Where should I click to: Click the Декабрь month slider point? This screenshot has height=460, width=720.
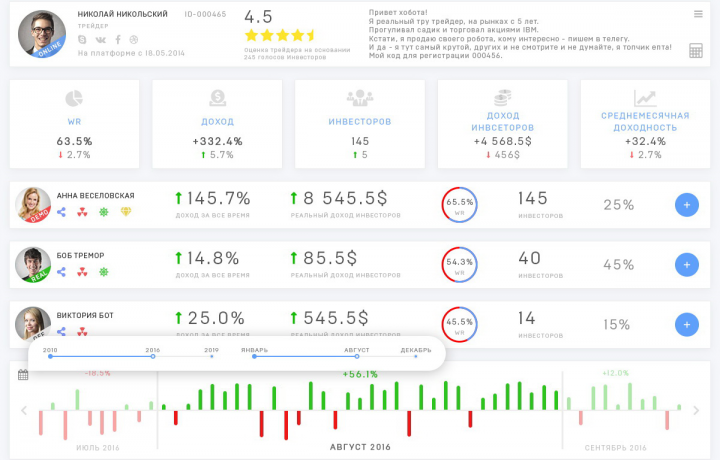(416, 356)
